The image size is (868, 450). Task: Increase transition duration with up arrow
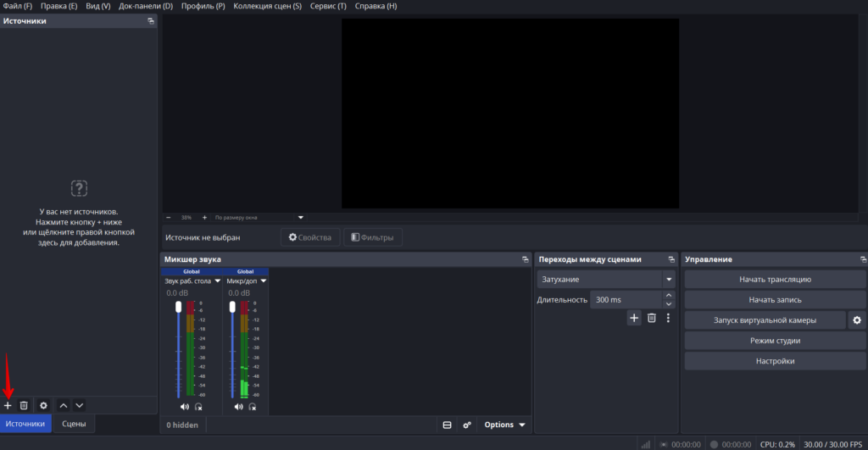point(669,296)
